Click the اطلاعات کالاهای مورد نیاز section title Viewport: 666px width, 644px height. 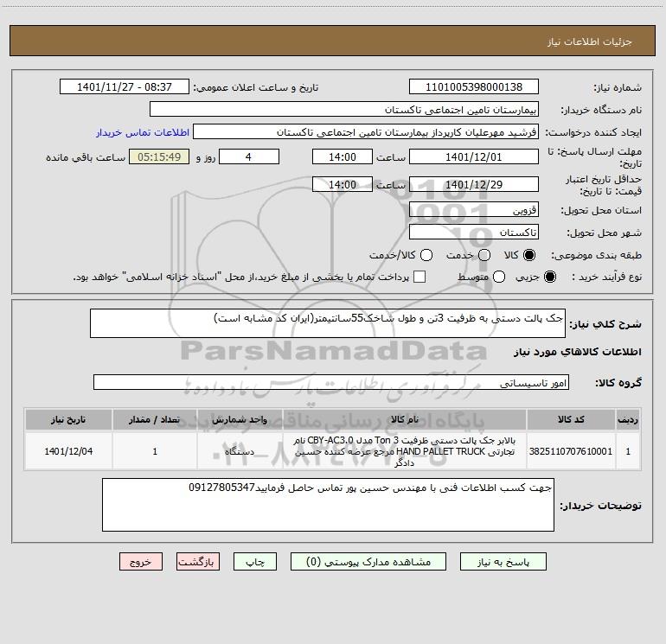578,352
